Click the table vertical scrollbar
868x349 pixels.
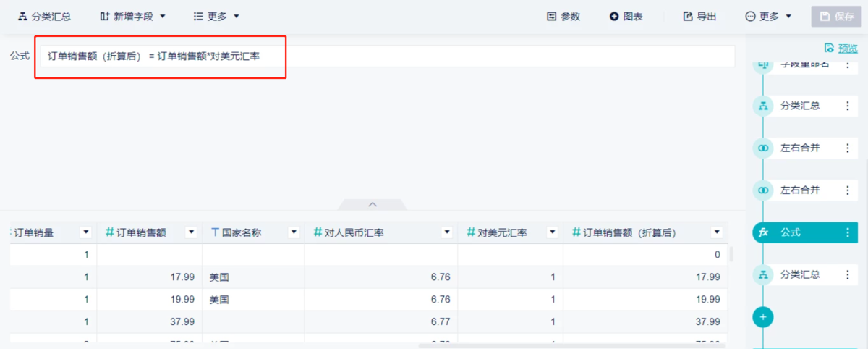pos(730,253)
